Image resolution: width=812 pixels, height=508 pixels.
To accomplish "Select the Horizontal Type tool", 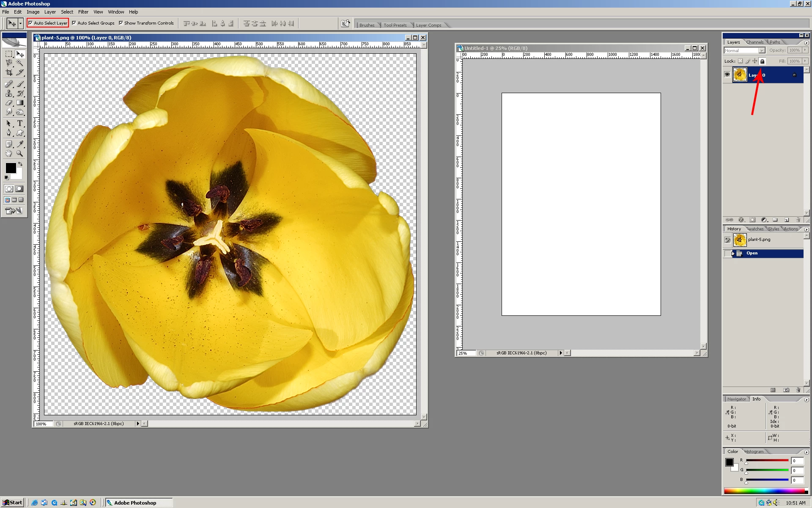I will point(19,123).
